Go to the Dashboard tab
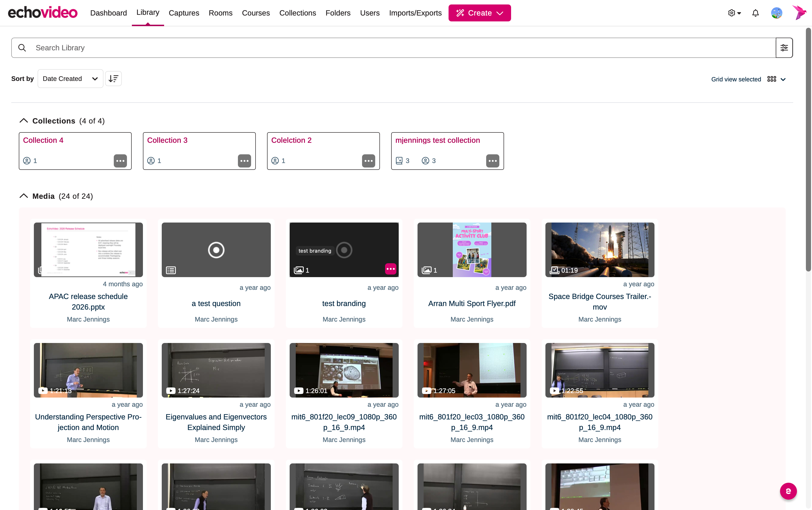The width and height of the screenshot is (812, 510). click(x=109, y=13)
